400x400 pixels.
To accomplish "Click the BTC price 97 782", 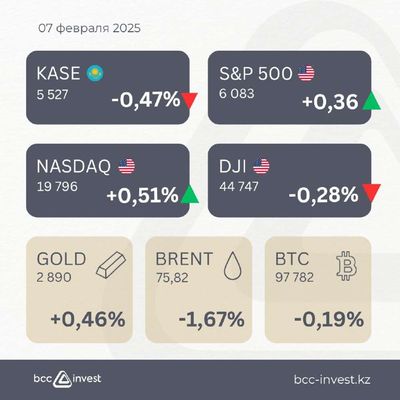I will [294, 277].
